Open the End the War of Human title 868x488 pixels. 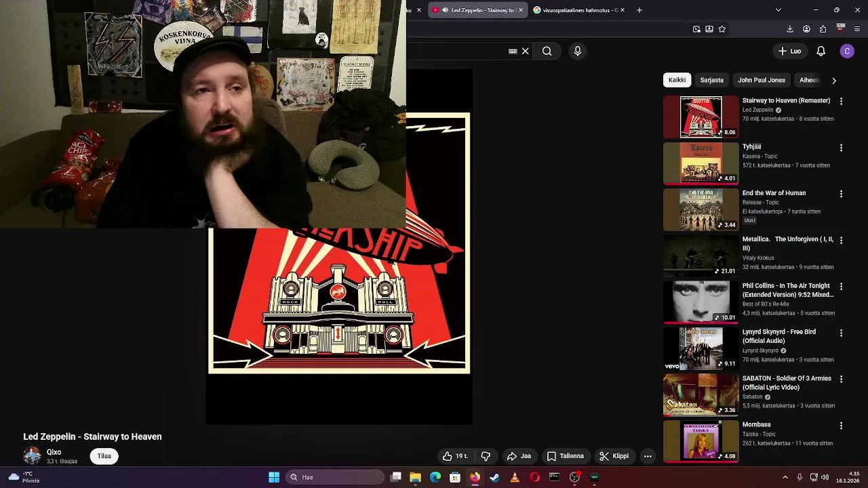[x=774, y=193]
